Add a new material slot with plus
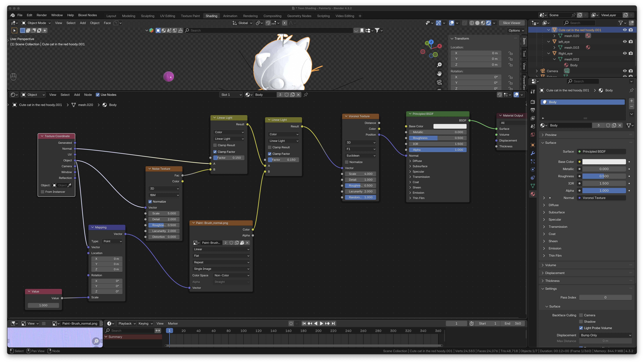 pos(632,101)
